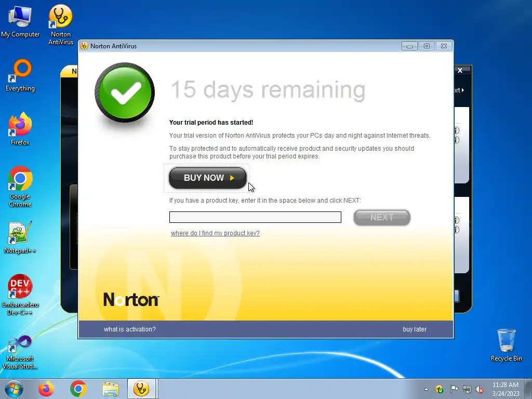This screenshot has height=399, width=532.
Task: Click the Norton icon in the dialog title bar
Action: coord(84,46)
